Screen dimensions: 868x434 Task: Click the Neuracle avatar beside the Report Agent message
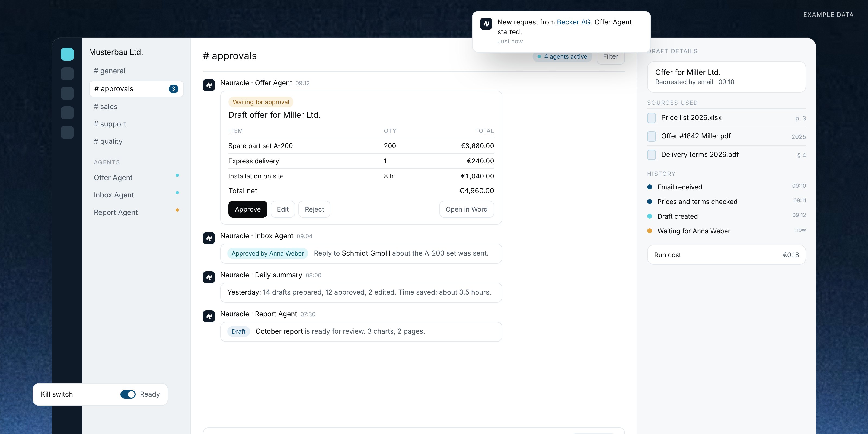tap(209, 316)
